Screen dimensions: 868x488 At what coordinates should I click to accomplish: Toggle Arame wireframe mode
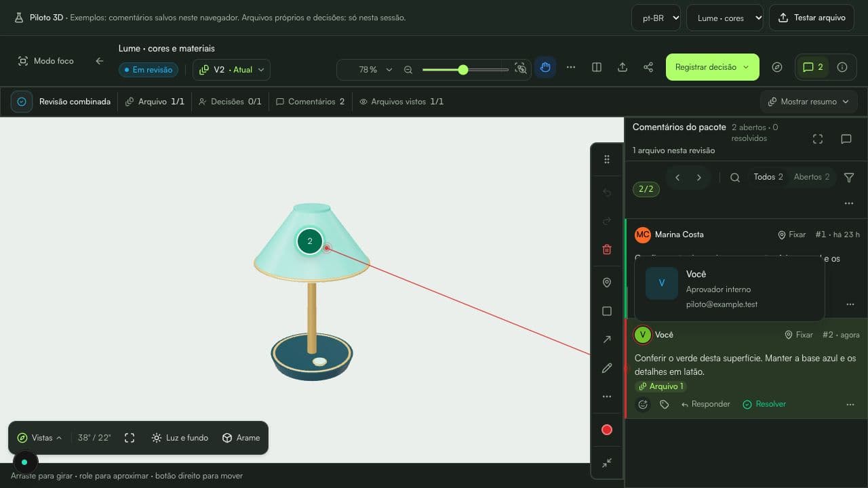click(x=241, y=438)
